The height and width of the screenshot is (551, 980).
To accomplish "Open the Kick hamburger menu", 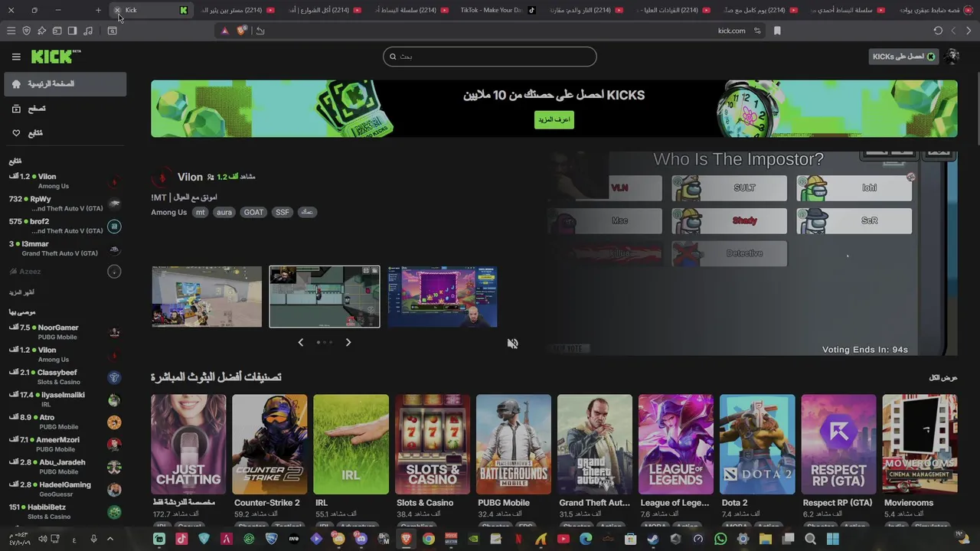I will 16,57.
